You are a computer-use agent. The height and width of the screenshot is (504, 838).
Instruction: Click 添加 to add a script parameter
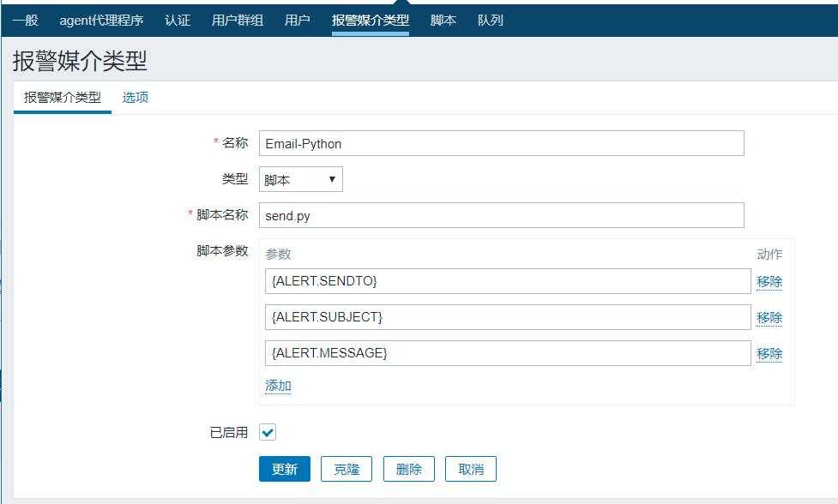(278, 386)
